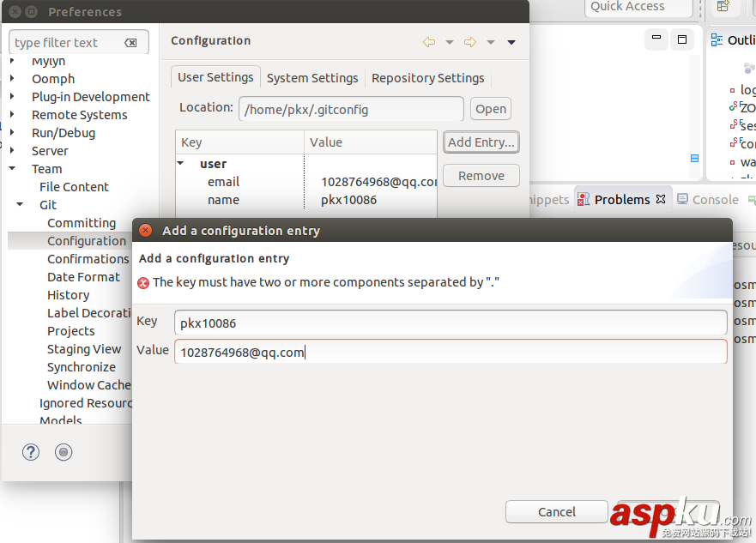756x543 pixels.
Task: Click the help question-mark icon in Preferences
Action: pos(30,452)
